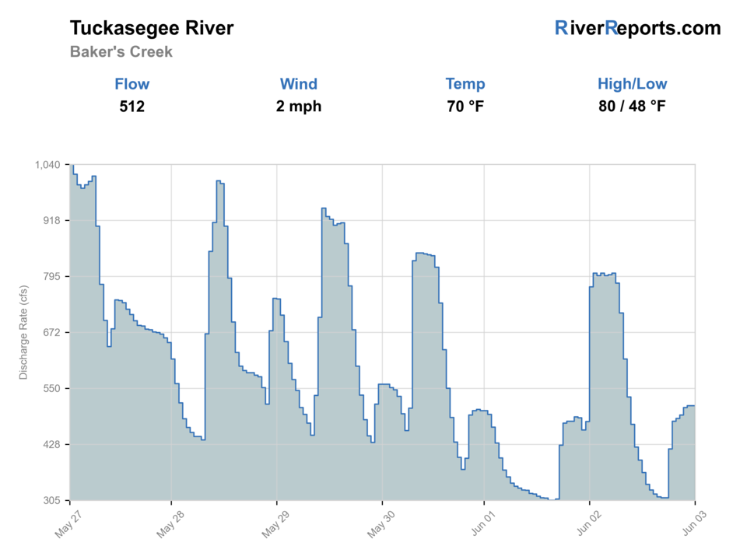Screen dimensions: 747x560
Task: Click the 550 y-axis label
Action: click(52, 389)
